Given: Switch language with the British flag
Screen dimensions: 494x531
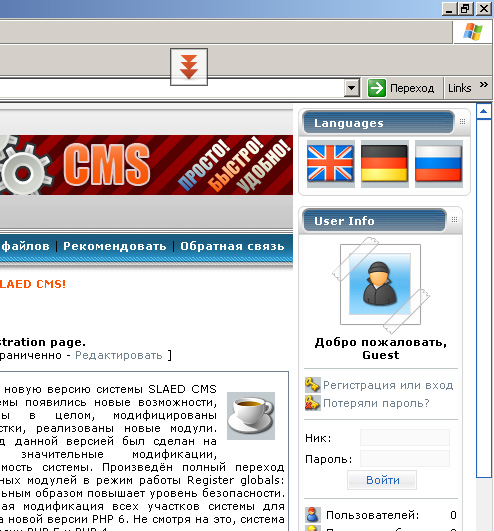Looking at the screenshot, I should click(x=330, y=164).
